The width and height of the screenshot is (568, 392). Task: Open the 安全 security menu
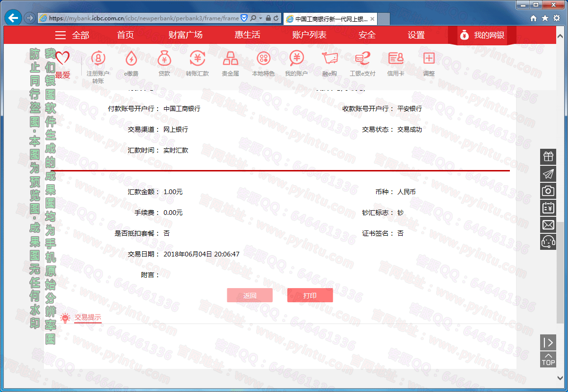367,35
